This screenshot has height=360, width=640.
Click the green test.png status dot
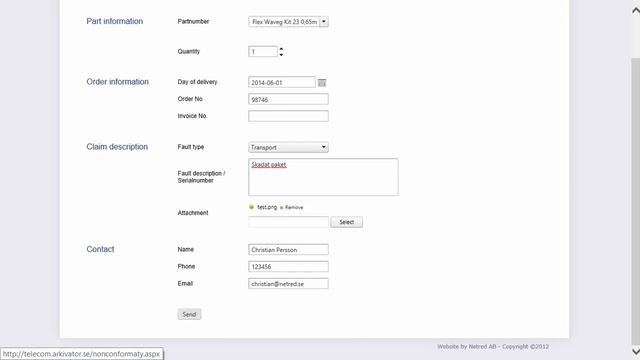[x=251, y=207]
